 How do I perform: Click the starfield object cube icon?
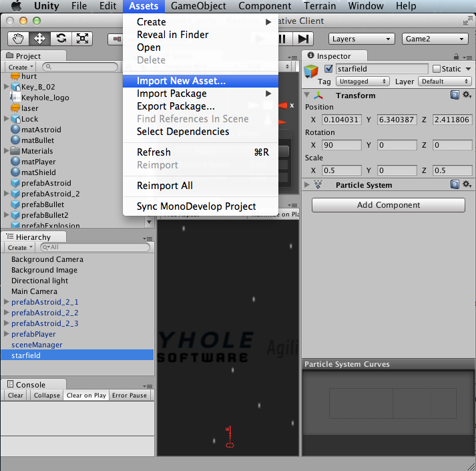[311, 72]
